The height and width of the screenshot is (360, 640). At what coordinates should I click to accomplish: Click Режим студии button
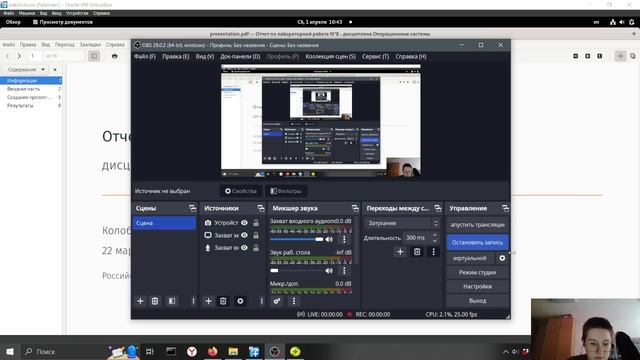click(477, 272)
